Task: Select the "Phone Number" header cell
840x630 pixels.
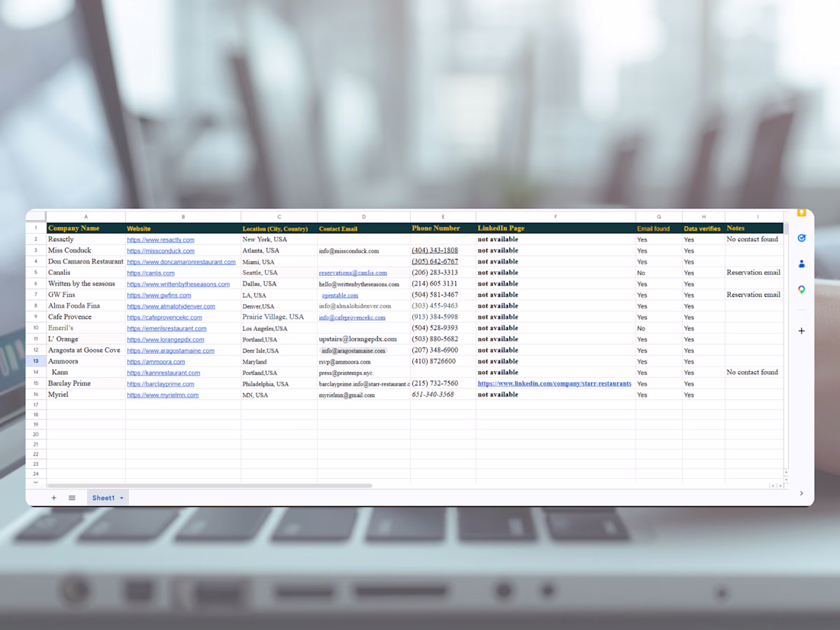Action: (443, 228)
